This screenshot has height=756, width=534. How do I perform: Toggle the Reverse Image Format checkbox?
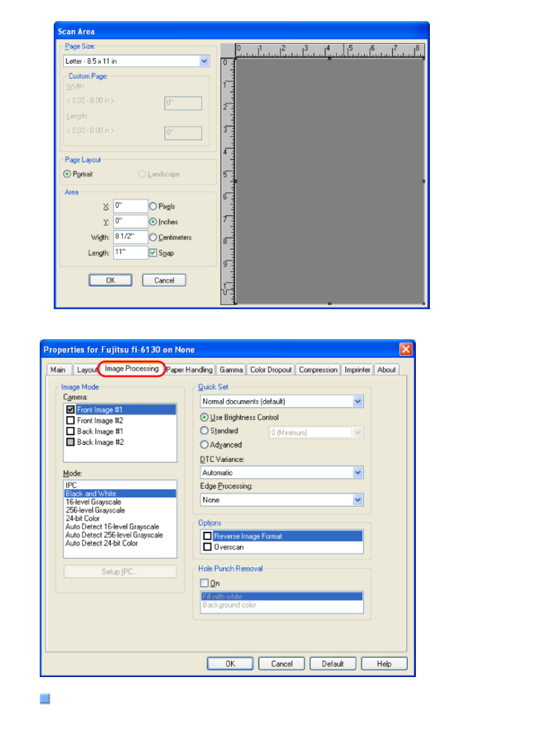(207, 536)
